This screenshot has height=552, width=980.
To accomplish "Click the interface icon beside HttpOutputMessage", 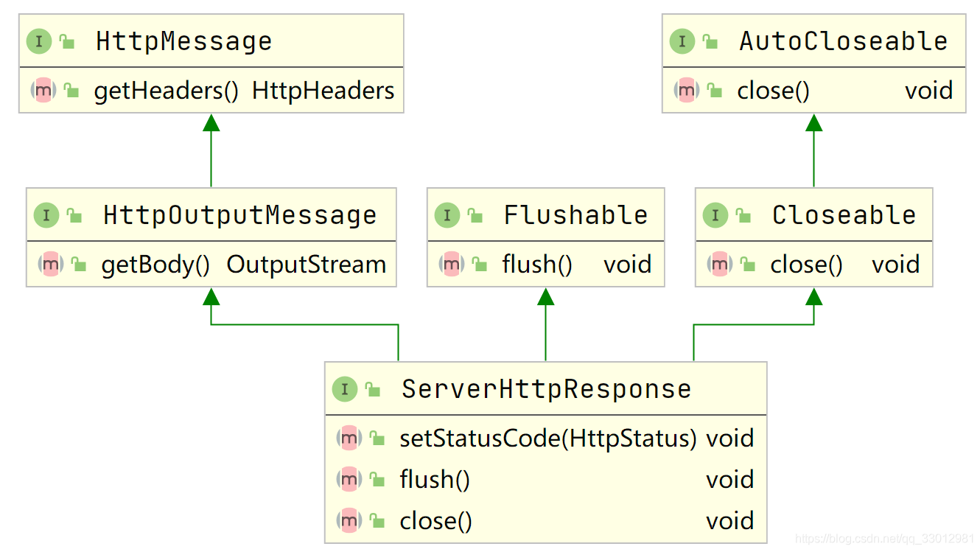I will (x=46, y=215).
